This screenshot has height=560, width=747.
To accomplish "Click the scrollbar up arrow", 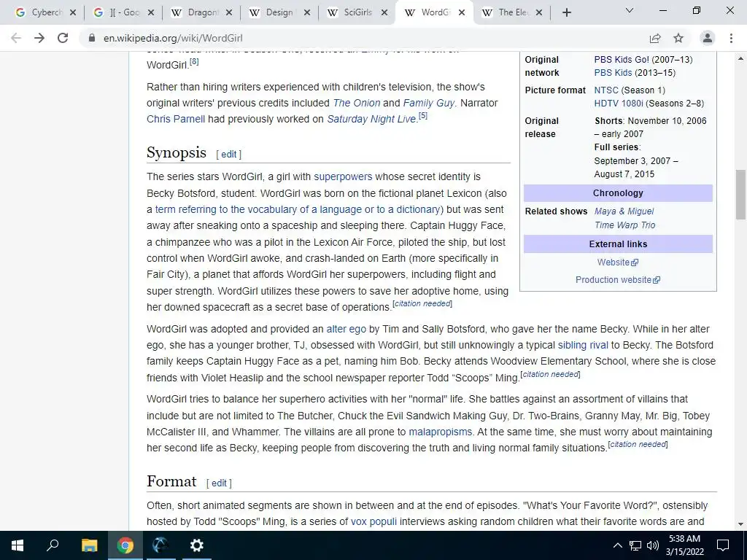I will [740, 58].
